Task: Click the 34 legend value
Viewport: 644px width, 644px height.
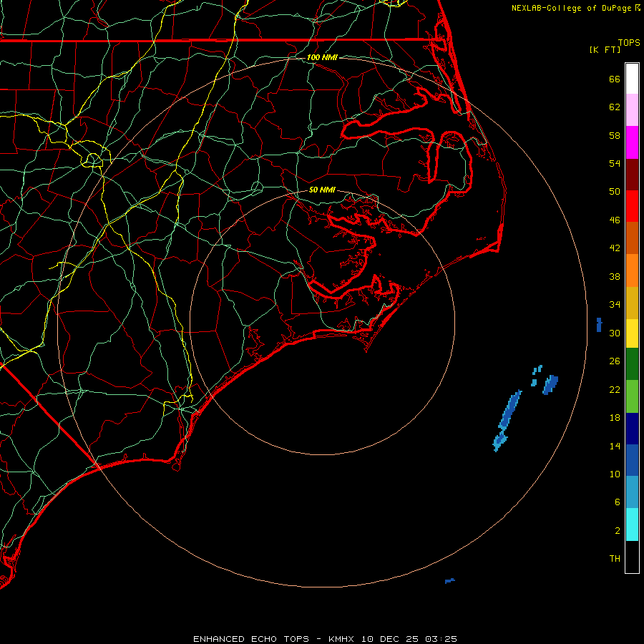Action: click(615, 305)
